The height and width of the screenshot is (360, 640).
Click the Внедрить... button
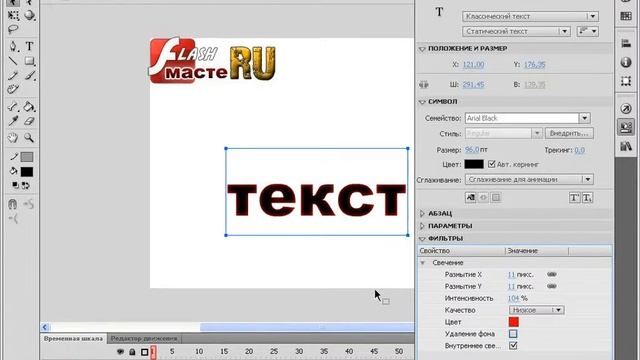pos(569,133)
